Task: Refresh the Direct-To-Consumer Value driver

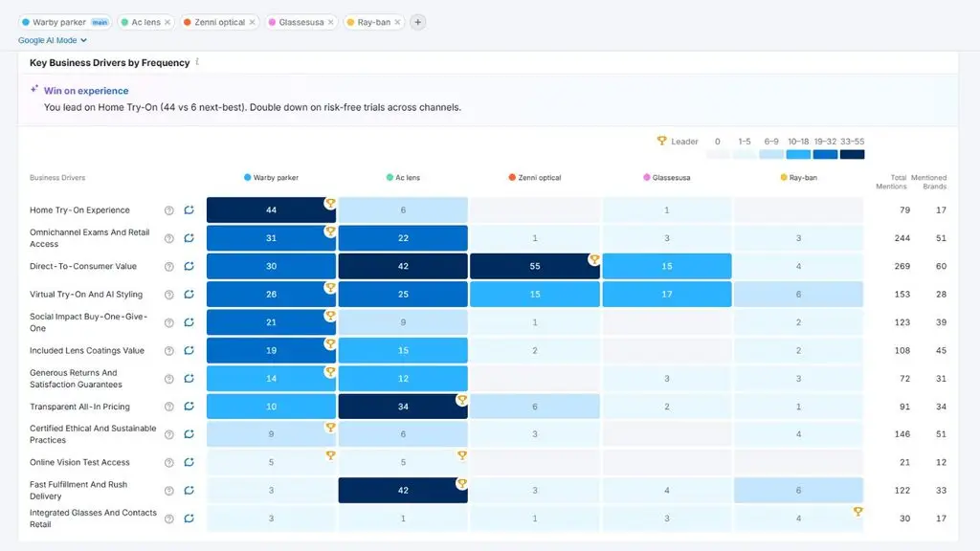Action: pos(189,266)
